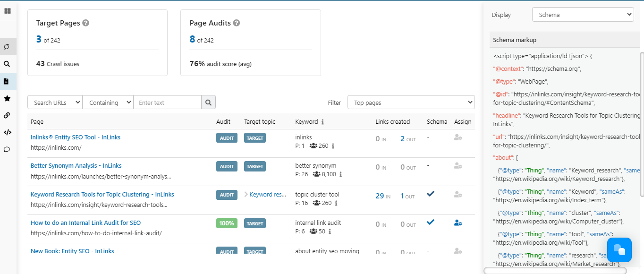The height and width of the screenshot is (274, 644).
Task: Click TARGET button for Better Synonym Analysis
Action: tap(255, 166)
